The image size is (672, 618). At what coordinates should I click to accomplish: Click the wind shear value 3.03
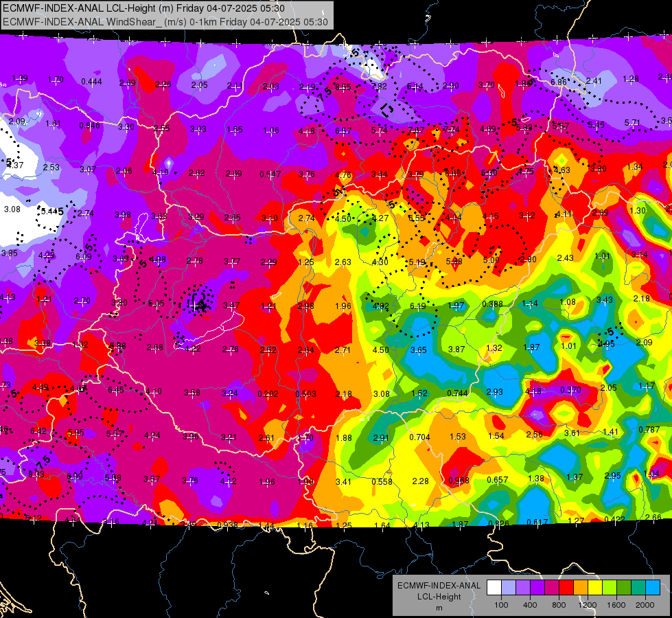pos(198,129)
